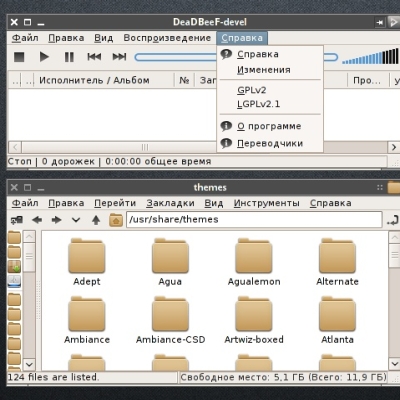Stop playback in DeaDBeeF
This screenshot has width=400, height=400.
click(x=19, y=57)
